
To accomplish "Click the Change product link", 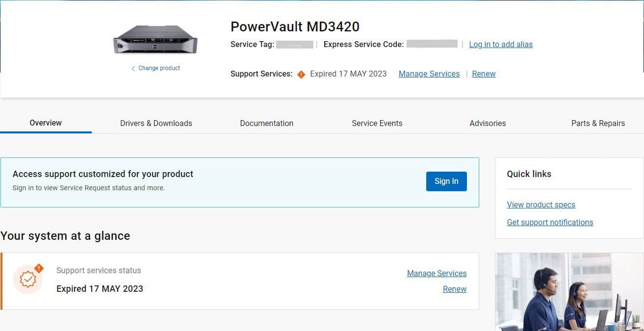I will click(x=155, y=68).
